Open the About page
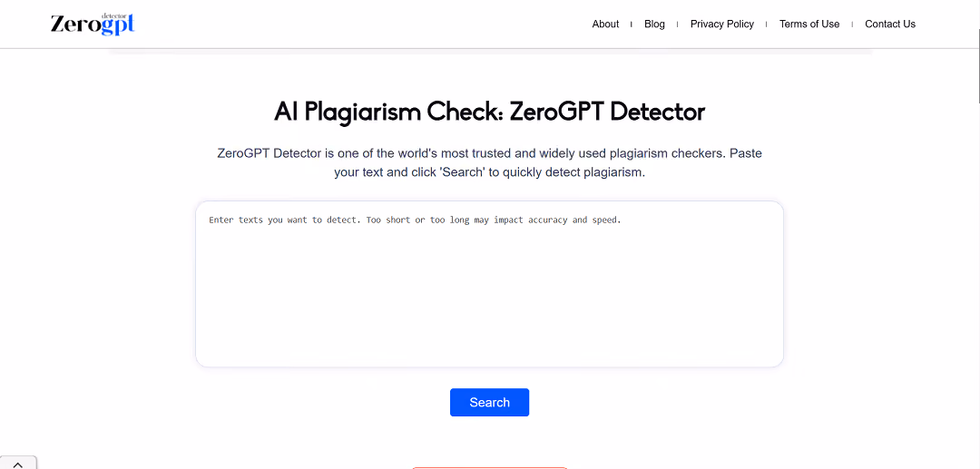This screenshot has height=469, width=980. coord(605,24)
